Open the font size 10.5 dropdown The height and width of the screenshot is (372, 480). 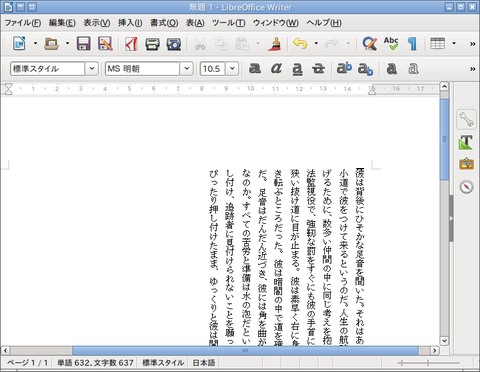(232, 69)
